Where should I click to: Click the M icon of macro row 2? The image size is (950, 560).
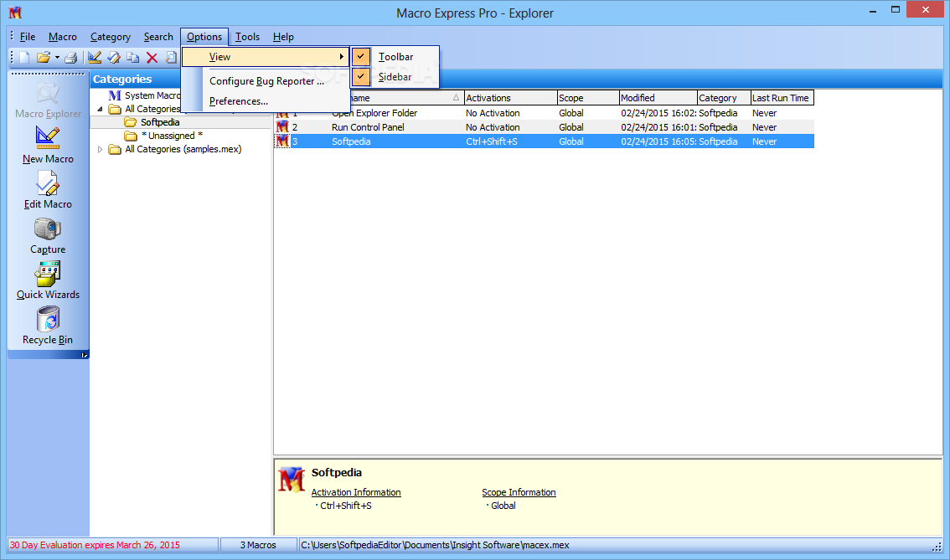point(282,127)
